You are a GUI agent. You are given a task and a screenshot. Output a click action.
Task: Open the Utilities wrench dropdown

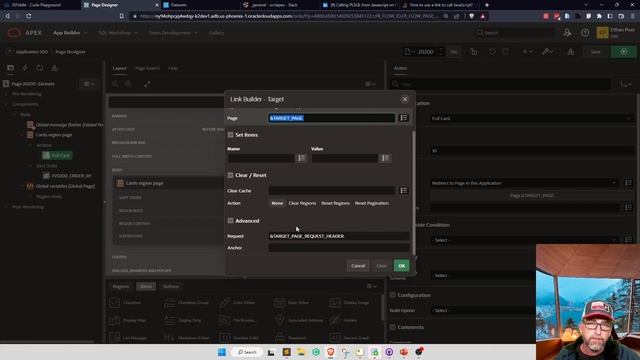pyautogui.click(x=547, y=52)
